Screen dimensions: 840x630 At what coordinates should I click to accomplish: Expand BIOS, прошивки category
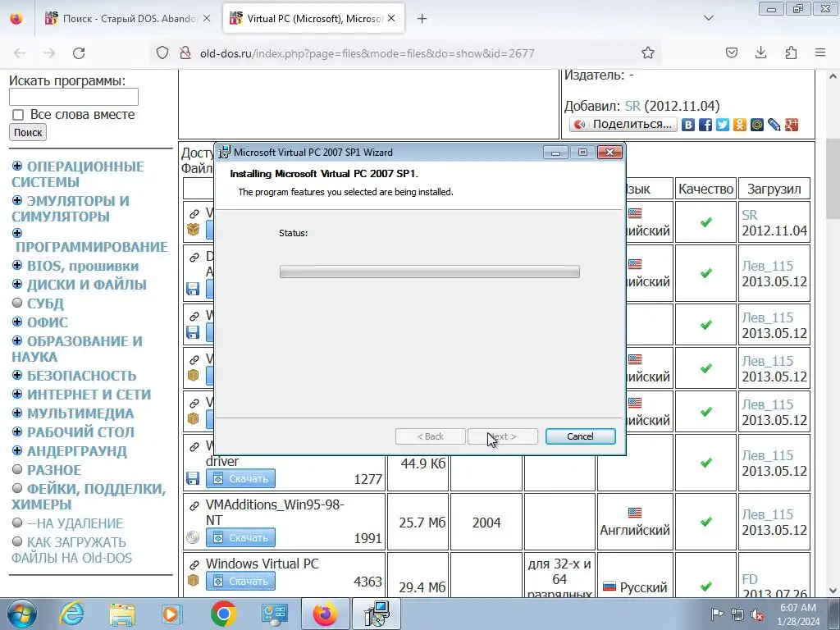click(17, 265)
